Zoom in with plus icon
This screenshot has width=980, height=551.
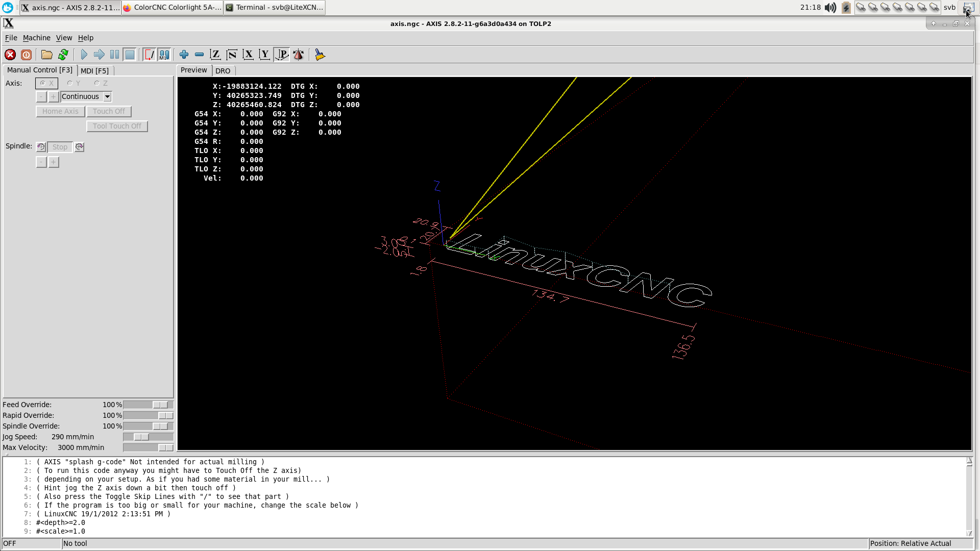click(184, 55)
